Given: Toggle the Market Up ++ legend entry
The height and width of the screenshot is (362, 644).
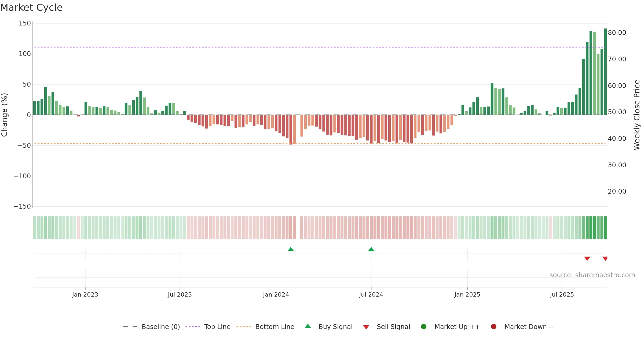Looking at the screenshot, I should (451, 327).
